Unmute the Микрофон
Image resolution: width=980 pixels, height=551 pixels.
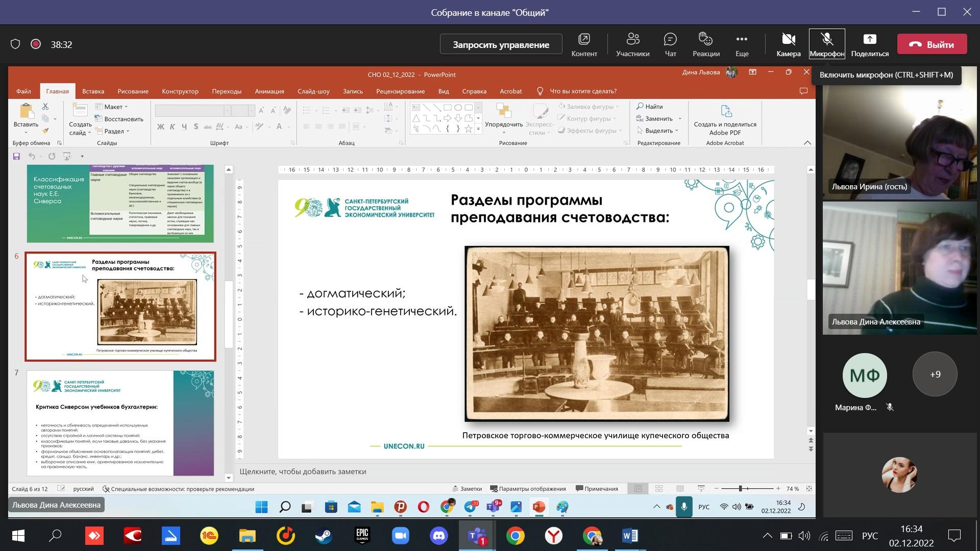(x=826, y=44)
